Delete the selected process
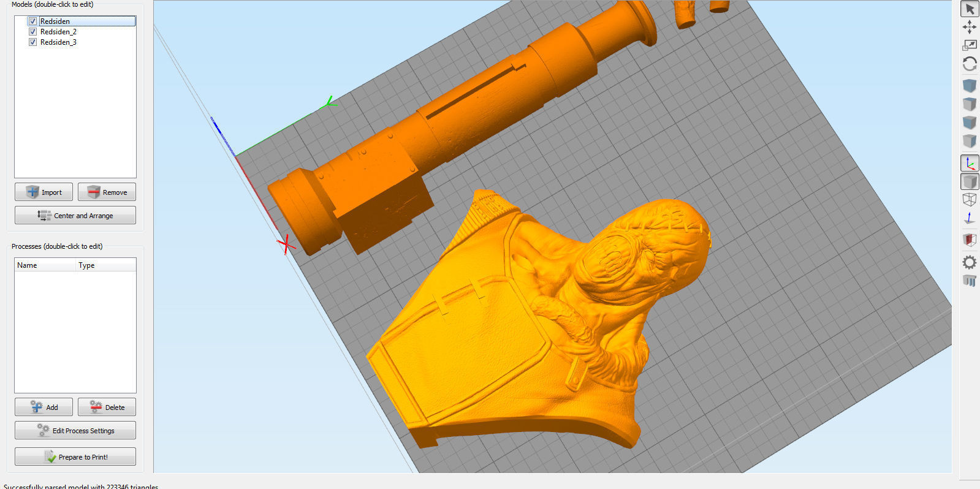The height and width of the screenshot is (489, 980). [x=107, y=407]
